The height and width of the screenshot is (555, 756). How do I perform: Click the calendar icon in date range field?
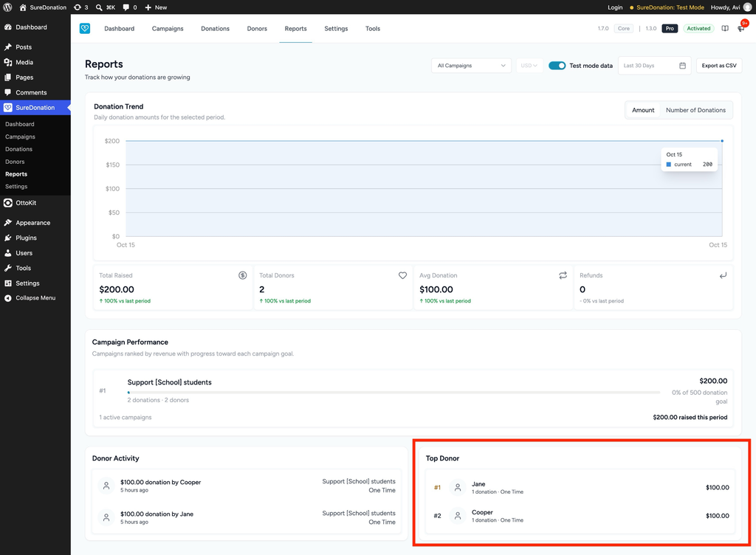coord(682,66)
